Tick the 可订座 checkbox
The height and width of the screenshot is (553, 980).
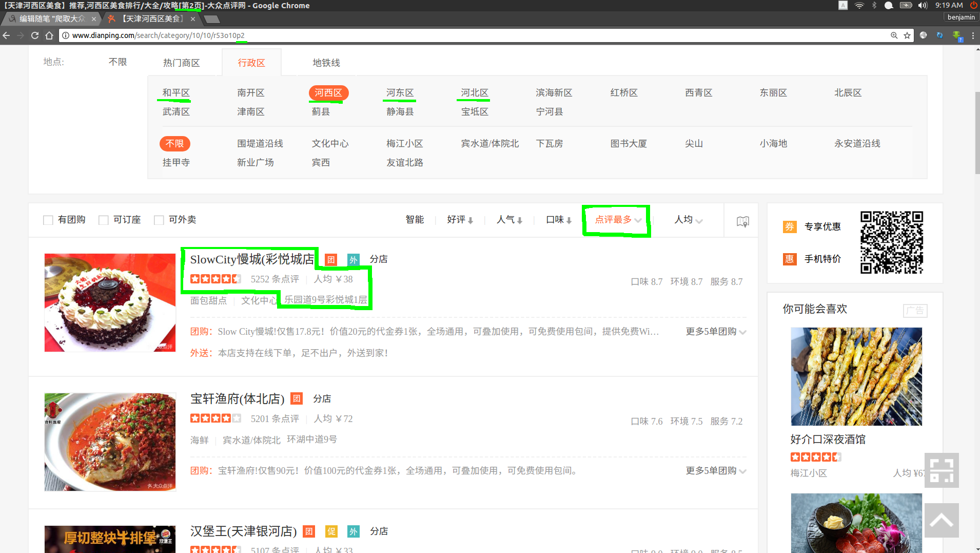[104, 220]
